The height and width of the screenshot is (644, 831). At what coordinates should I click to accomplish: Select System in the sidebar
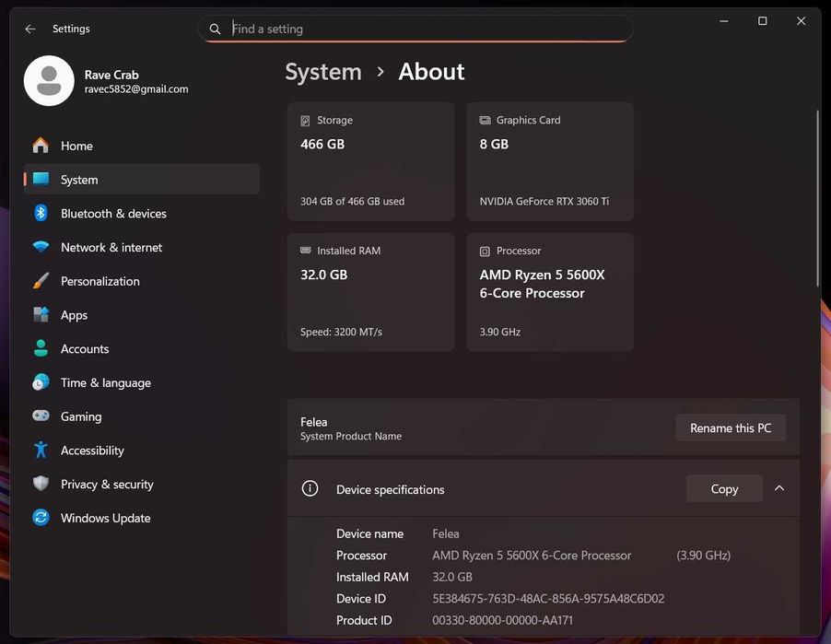(142, 179)
